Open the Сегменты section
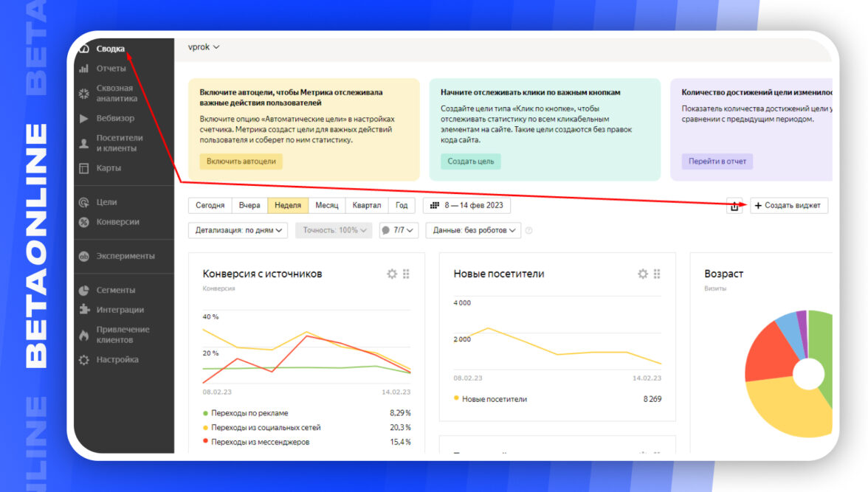The height and width of the screenshot is (492, 868). click(116, 290)
